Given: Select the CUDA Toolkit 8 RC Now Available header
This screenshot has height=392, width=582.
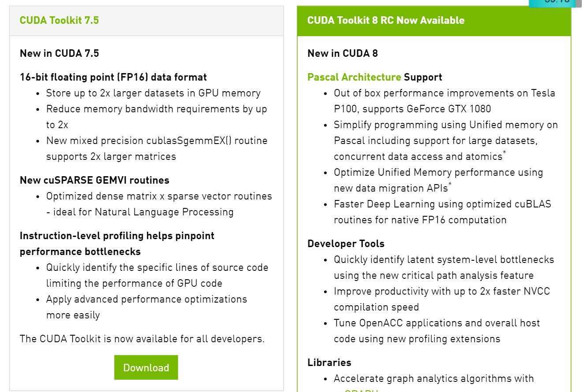Looking at the screenshot, I should tap(434, 21).
